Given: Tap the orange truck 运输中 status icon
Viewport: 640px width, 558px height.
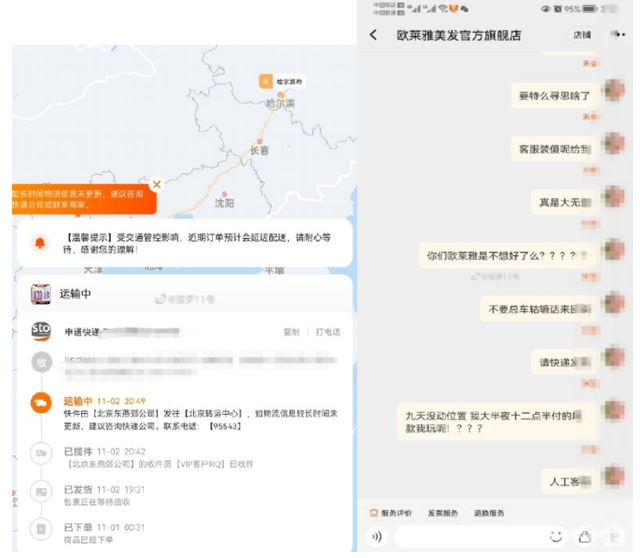Looking at the screenshot, I should click(41, 402).
